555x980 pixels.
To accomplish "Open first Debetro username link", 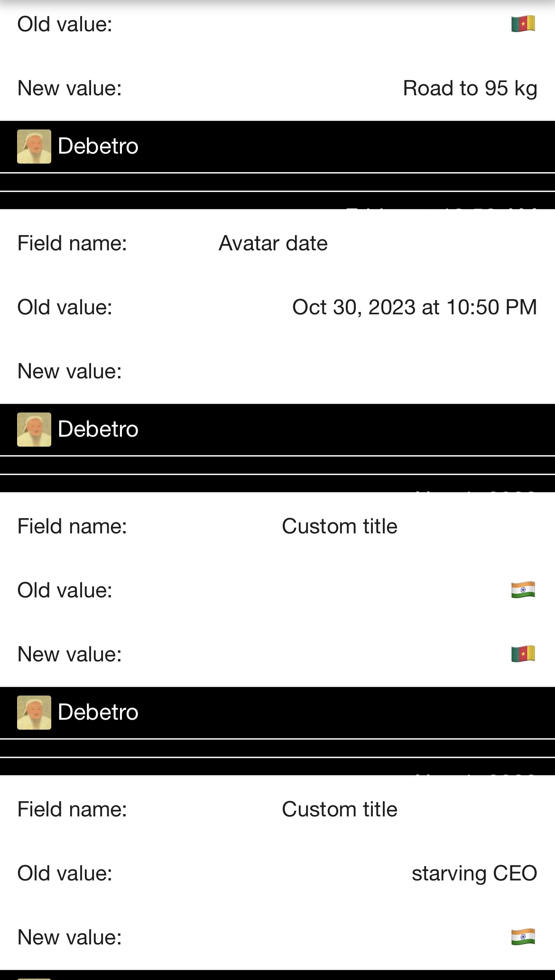I will point(98,146).
